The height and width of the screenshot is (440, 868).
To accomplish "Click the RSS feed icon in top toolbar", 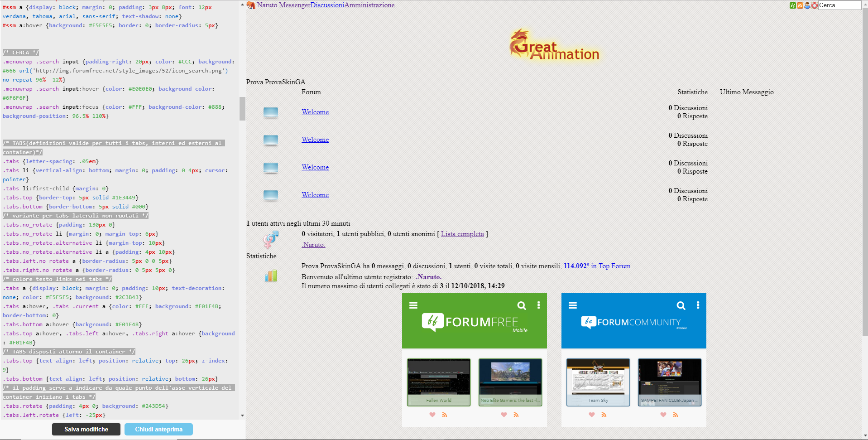I will pyautogui.click(x=800, y=5).
